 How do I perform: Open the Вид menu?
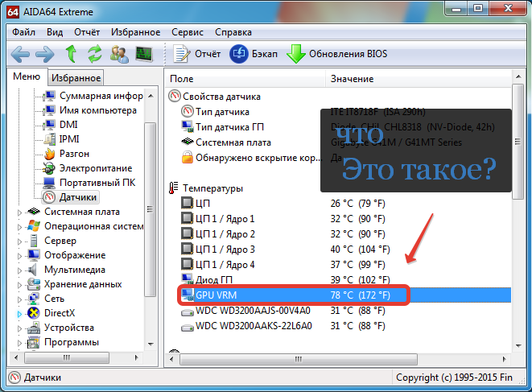(x=55, y=32)
